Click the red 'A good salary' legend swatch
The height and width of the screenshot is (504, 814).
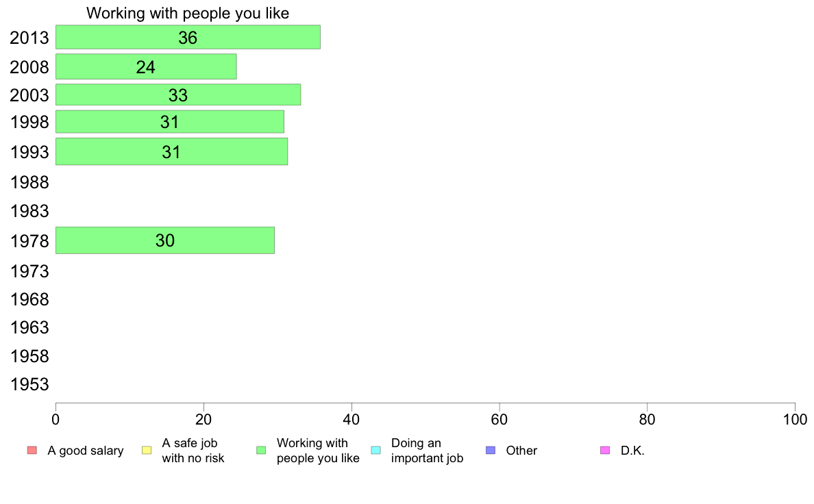(32, 450)
